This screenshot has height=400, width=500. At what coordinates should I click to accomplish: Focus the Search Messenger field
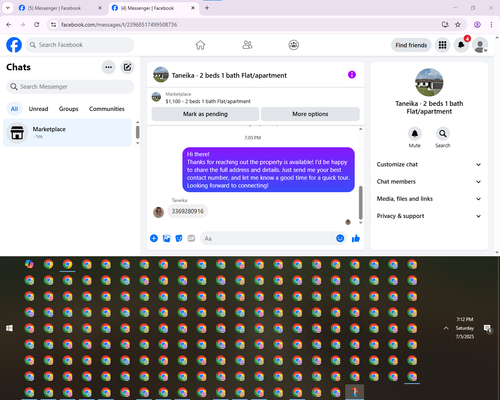[x=70, y=87]
